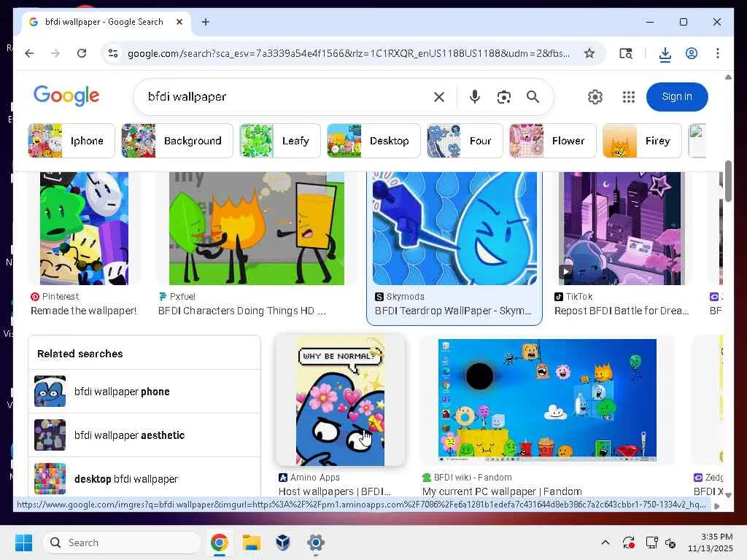
Task: Filter images by Desktop chip
Action: pyautogui.click(x=373, y=141)
